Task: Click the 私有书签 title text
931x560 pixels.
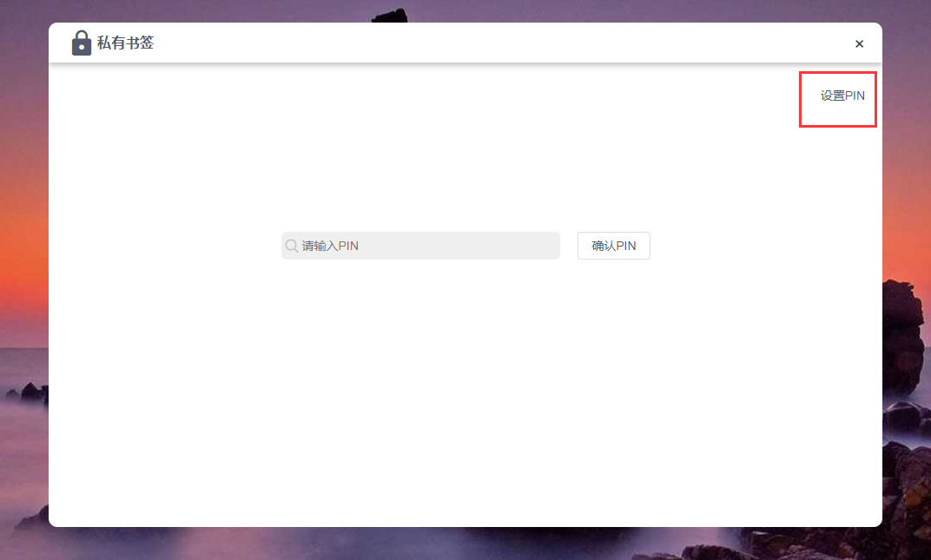Action: [x=125, y=43]
